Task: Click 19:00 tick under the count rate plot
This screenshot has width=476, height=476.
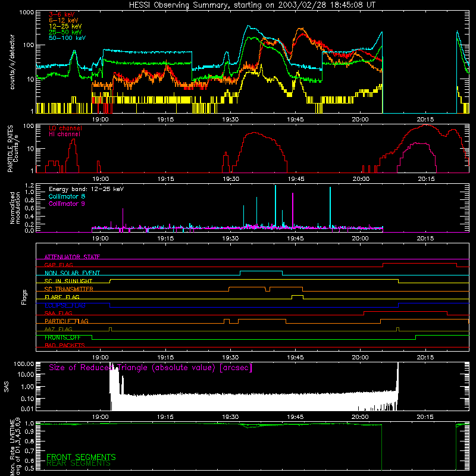Action: click(100, 120)
